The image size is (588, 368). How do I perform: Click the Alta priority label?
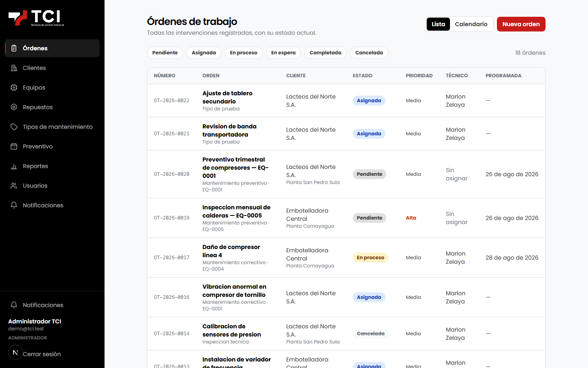[x=411, y=218]
